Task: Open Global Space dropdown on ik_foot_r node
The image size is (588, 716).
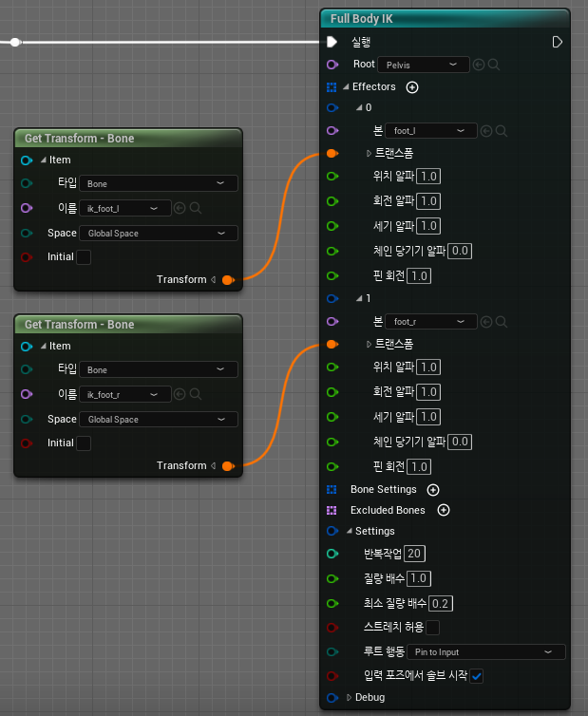Action: click(159, 419)
